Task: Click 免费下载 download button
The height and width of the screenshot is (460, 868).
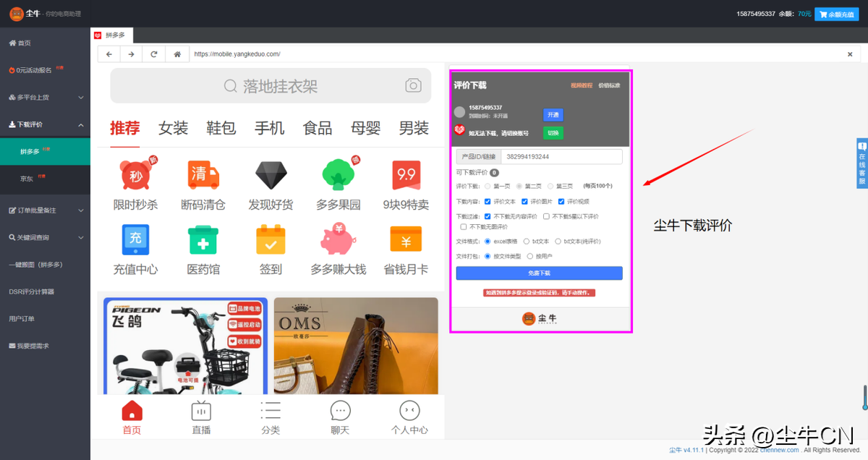Action: (540, 273)
